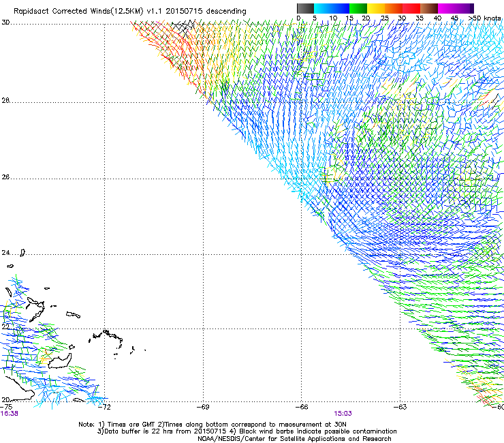504x443 pixels.
Task: Click the longitude label -69
Action: [x=203, y=407]
